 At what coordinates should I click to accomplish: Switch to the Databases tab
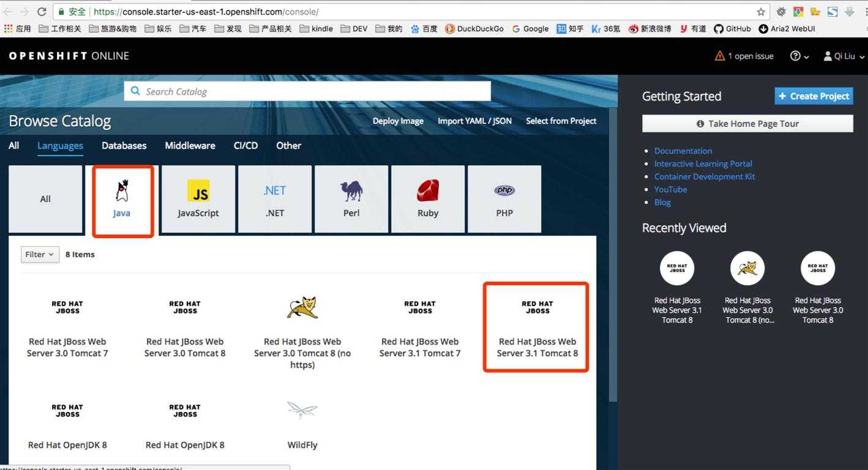[124, 146]
